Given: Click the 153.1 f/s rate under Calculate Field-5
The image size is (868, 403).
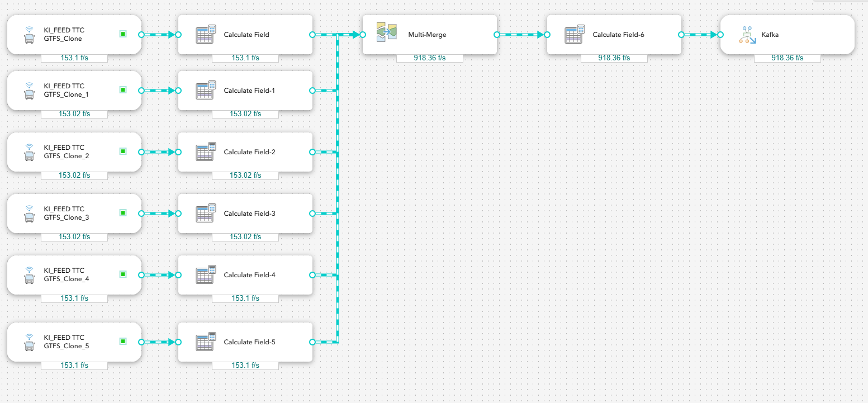Looking at the screenshot, I should (x=245, y=366).
